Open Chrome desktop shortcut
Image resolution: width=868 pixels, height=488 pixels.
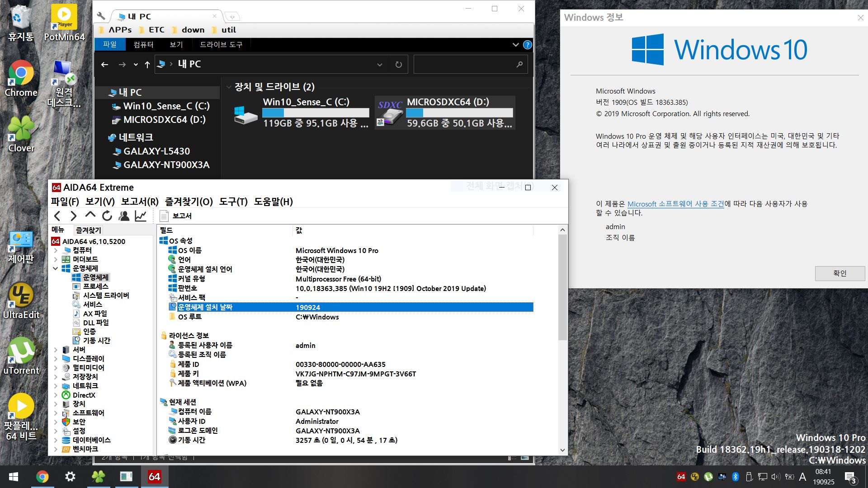[x=21, y=79]
